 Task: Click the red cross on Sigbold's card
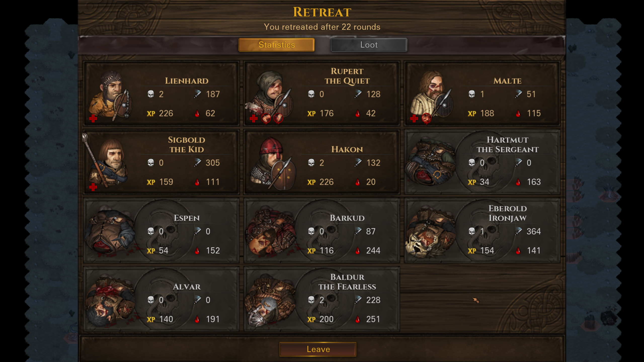[x=93, y=187]
